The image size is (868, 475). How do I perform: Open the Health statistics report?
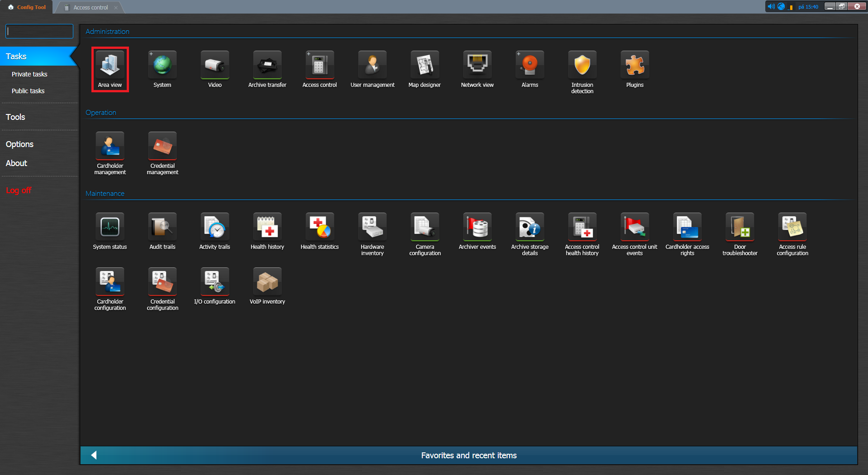[x=320, y=228]
